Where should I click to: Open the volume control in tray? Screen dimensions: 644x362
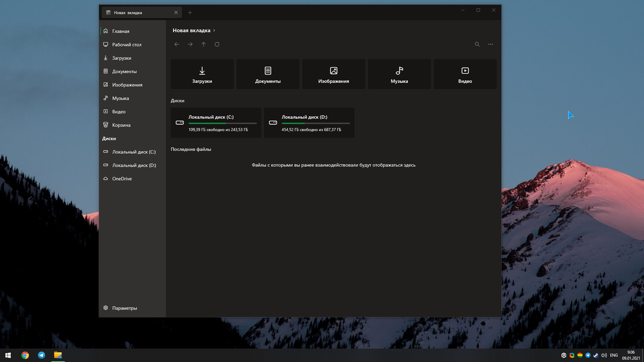tap(604, 355)
